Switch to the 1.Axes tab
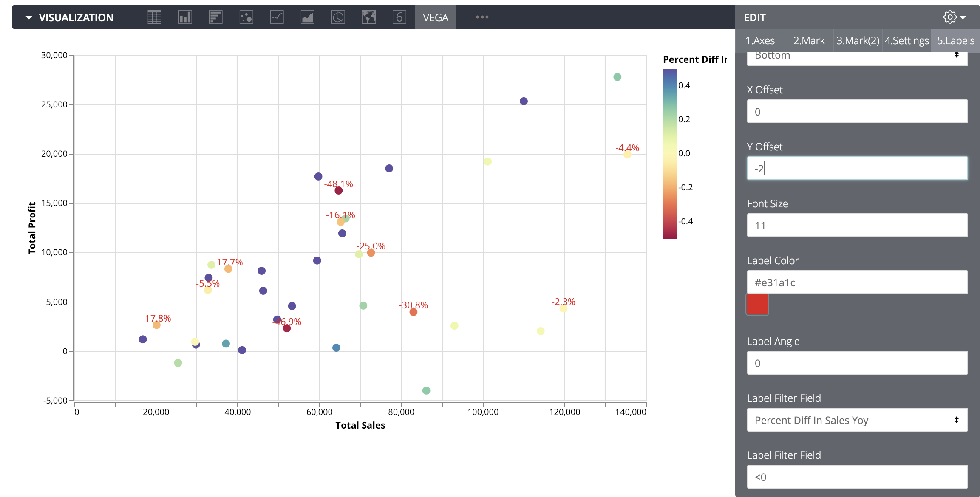The height and width of the screenshot is (497, 980). pyautogui.click(x=760, y=41)
